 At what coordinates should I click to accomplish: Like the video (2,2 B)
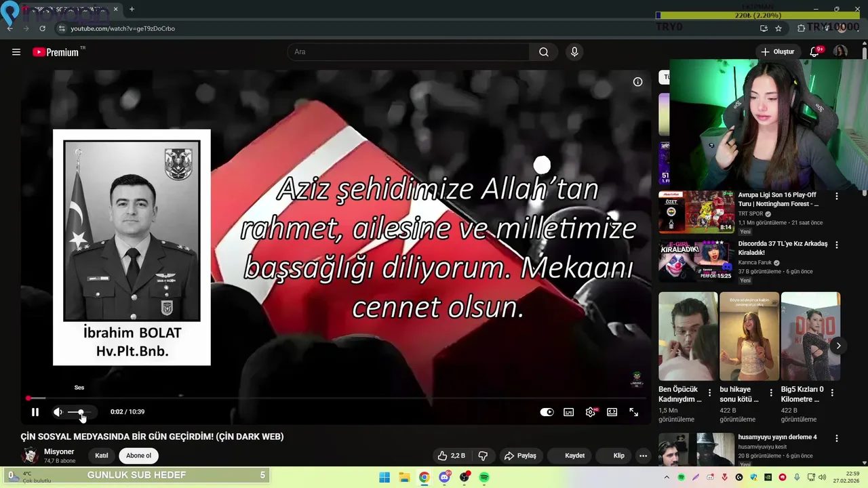tap(452, 455)
